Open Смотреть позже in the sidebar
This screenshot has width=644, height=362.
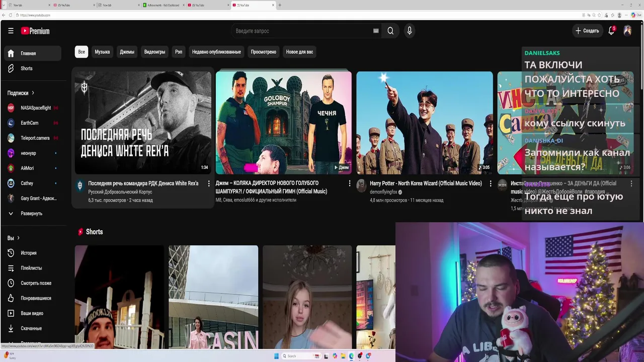(x=33, y=283)
